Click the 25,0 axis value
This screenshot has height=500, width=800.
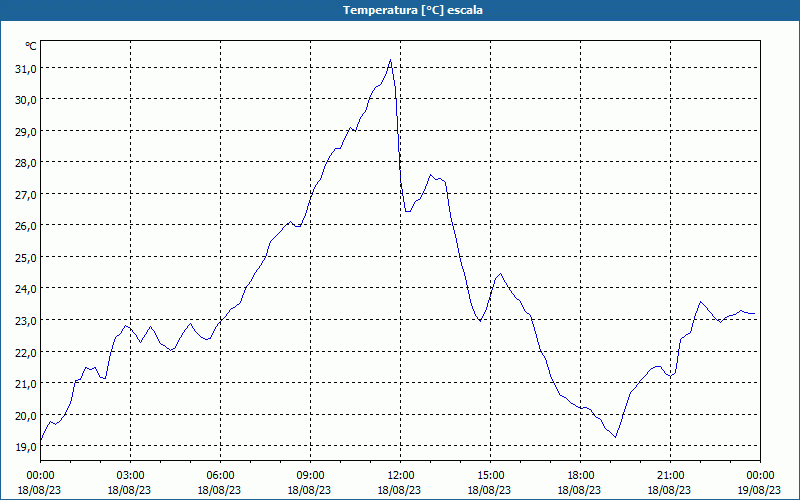tap(26, 257)
